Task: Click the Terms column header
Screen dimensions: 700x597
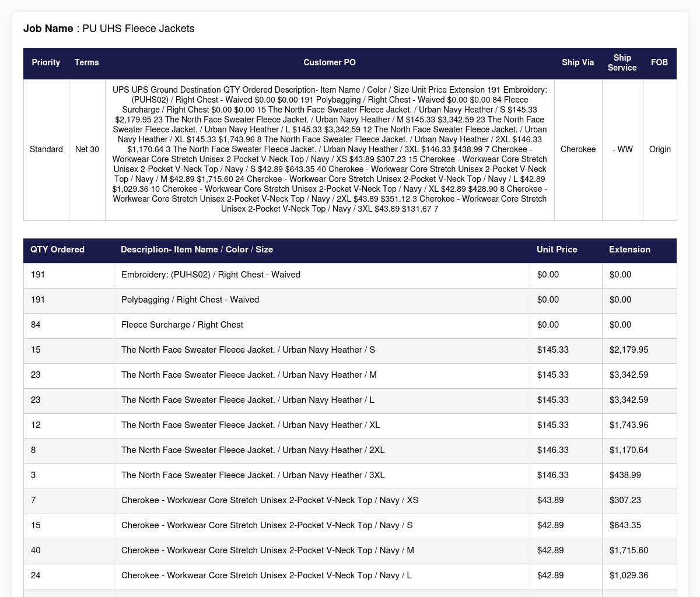Action: point(87,62)
